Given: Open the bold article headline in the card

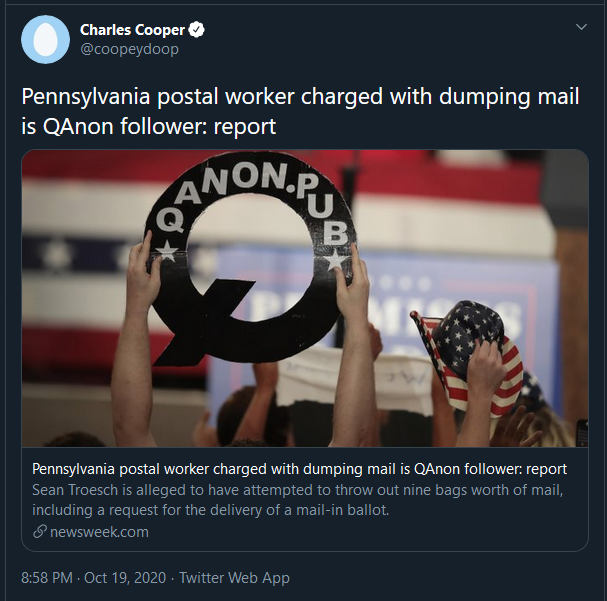Looking at the screenshot, I should point(300,469).
